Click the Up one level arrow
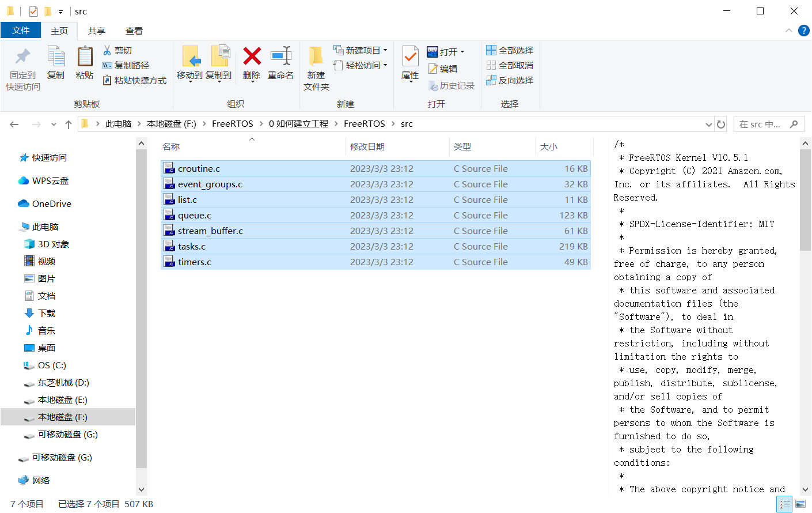Screen dimensions: 812x513 point(69,125)
